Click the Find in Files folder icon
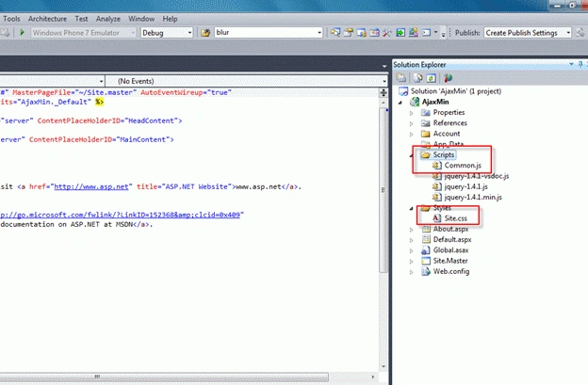 [205, 33]
